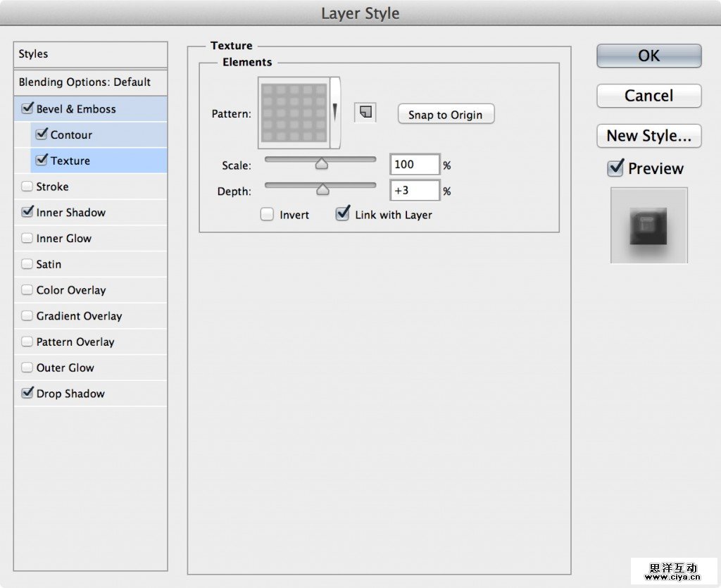The image size is (721, 588).
Task: Uncheck the Bevel & Emboss checkbox
Action: click(x=27, y=109)
